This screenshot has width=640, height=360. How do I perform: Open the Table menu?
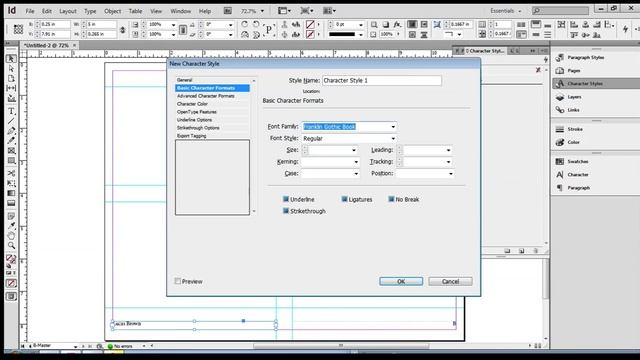(135, 11)
